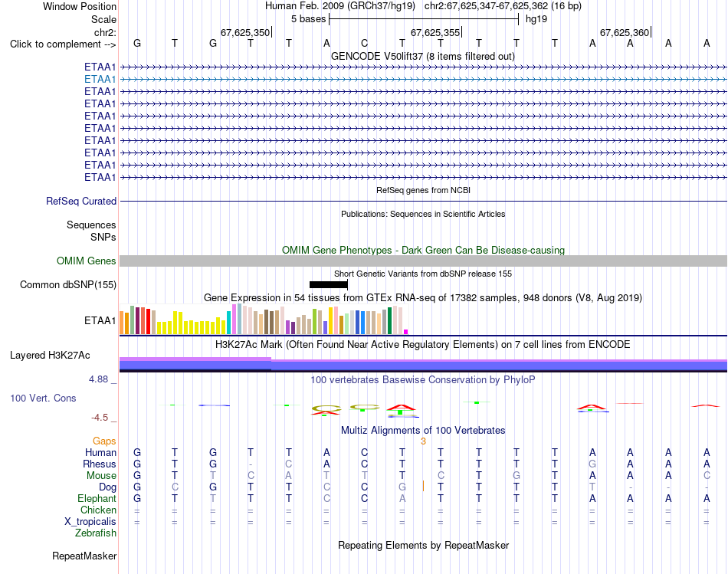Click the Zebrafish species row label
Viewport: 728px width, 574px height.
96,533
